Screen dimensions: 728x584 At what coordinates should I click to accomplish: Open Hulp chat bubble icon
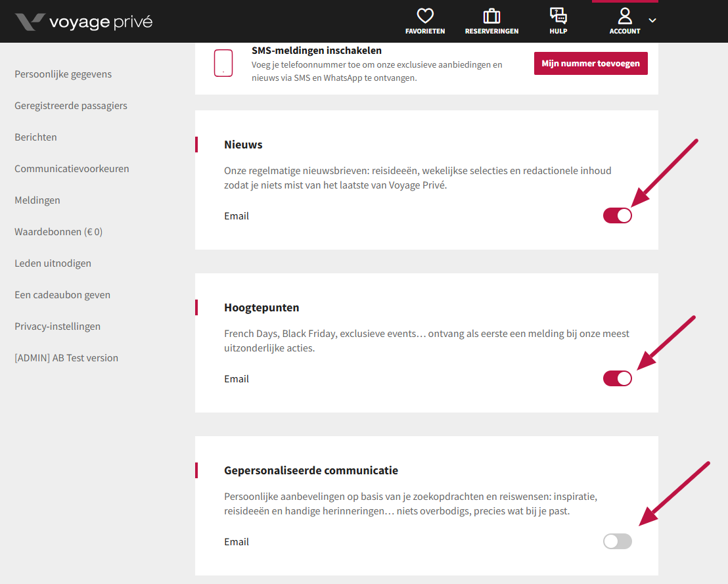(558, 16)
